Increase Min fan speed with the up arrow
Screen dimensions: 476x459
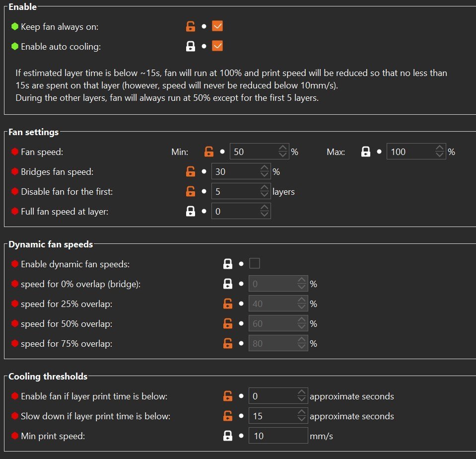click(x=282, y=148)
